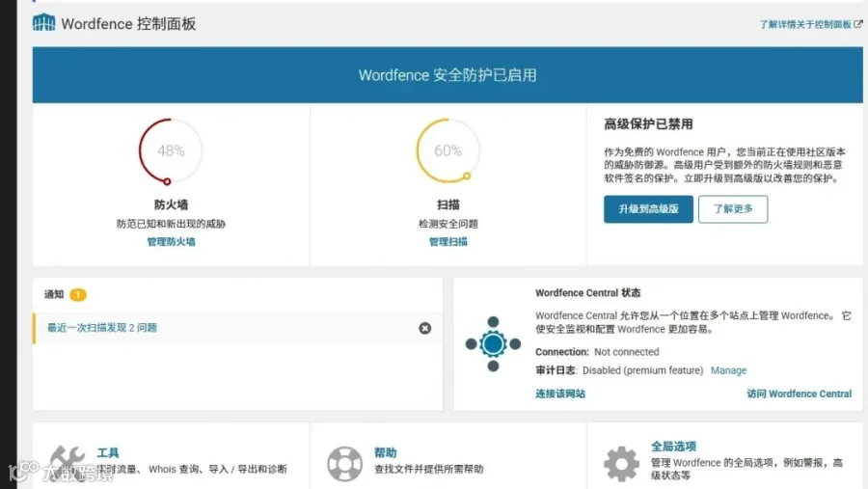Click the 48% firewall progress circle

tap(171, 150)
